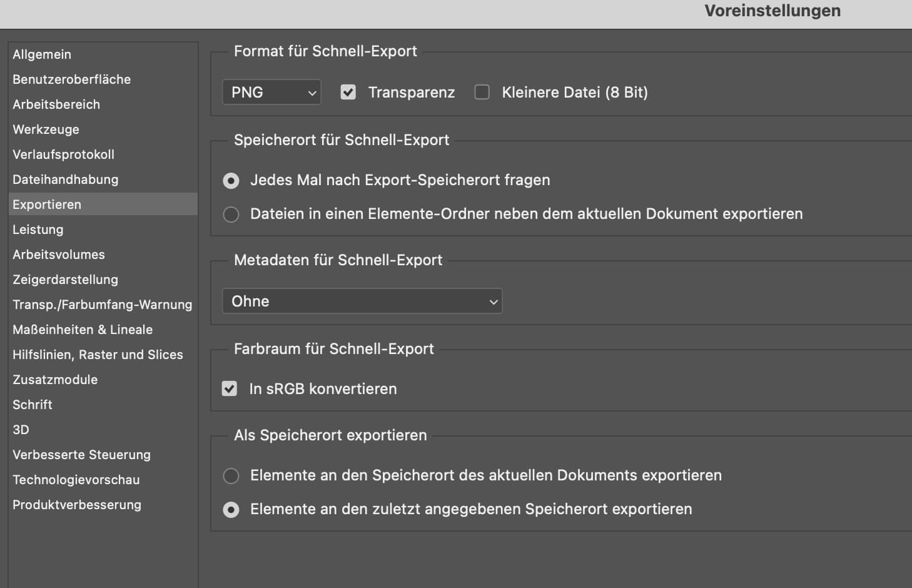Select Verlaufsprotokoll in the sidebar

(x=64, y=155)
